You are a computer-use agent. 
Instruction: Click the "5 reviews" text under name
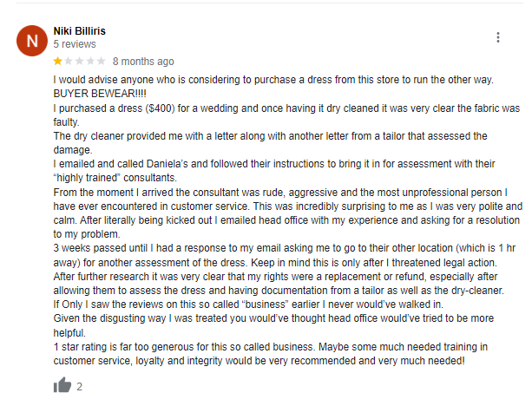pyautogui.click(x=75, y=43)
